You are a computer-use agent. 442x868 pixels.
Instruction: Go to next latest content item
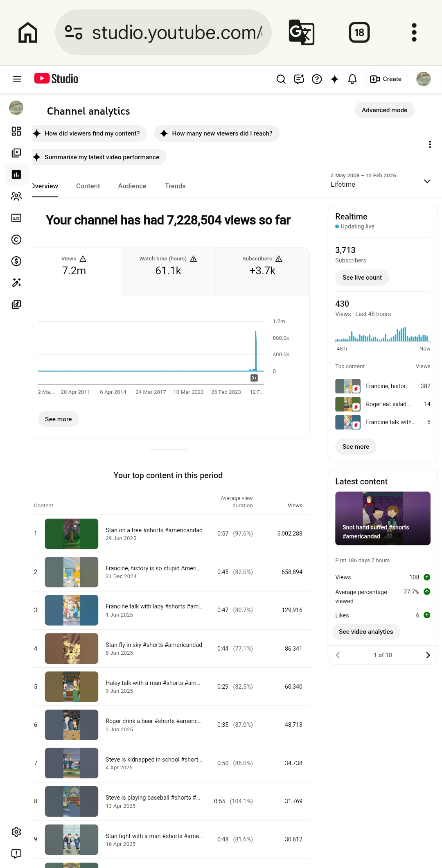pyautogui.click(x=428, y=655)
